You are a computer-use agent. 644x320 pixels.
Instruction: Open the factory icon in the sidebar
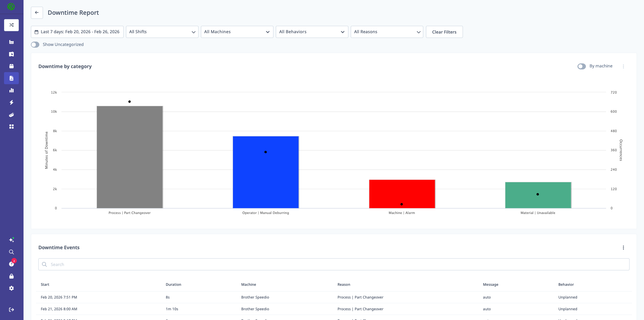pyautogui.click(x=11, y=42)
